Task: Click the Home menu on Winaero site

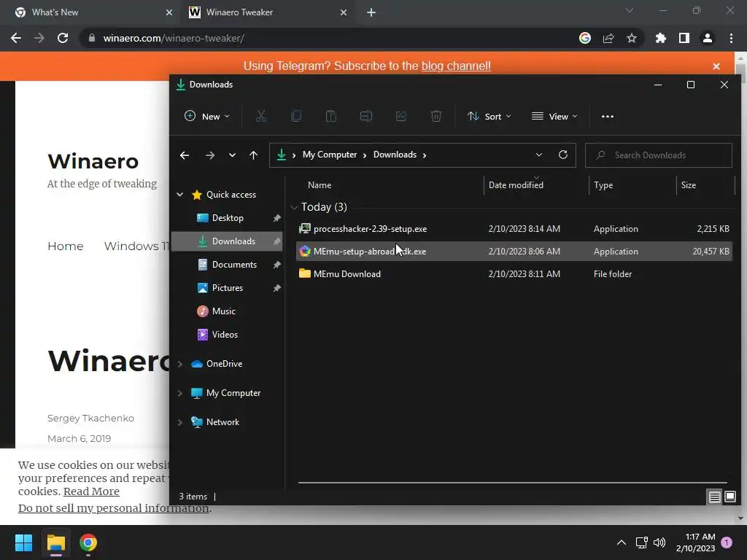Action: click(x=65, y=246)
